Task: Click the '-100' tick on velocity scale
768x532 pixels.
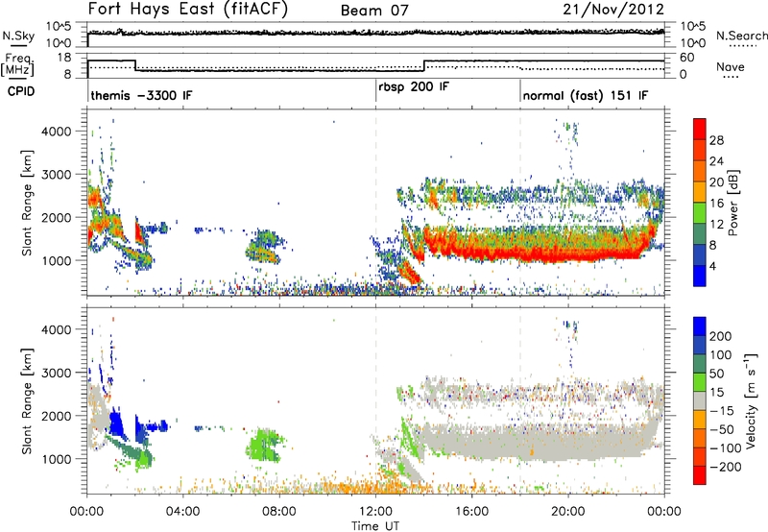Action: pos(725,448)
